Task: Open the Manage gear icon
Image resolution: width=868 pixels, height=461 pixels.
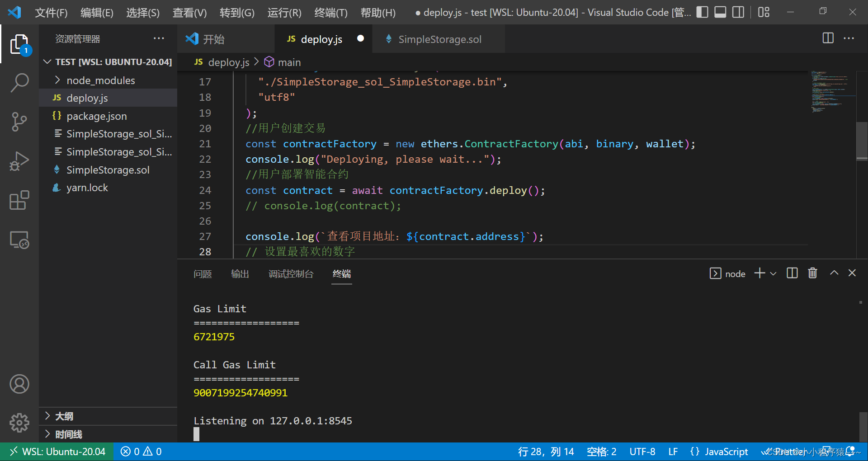Action: point(19,423)
